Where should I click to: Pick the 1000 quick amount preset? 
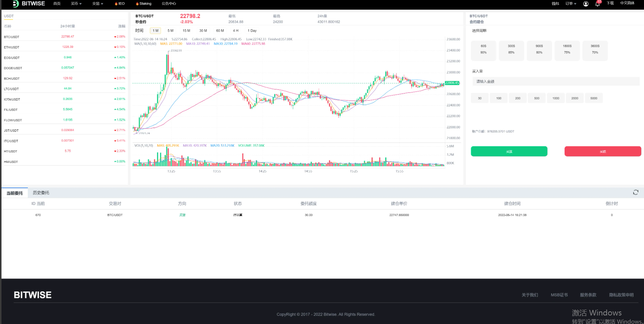(x=556, y=98)
